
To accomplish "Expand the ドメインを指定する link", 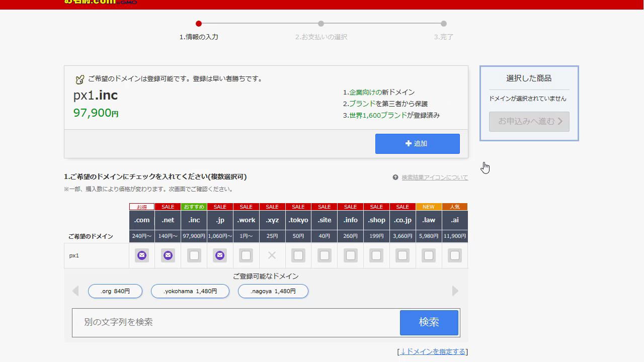I will 433,351.
